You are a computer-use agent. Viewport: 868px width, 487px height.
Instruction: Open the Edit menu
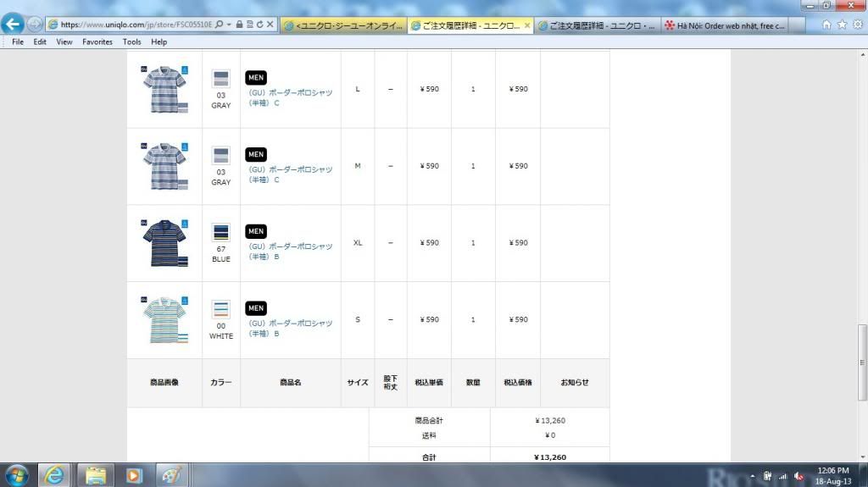point(40,42)
